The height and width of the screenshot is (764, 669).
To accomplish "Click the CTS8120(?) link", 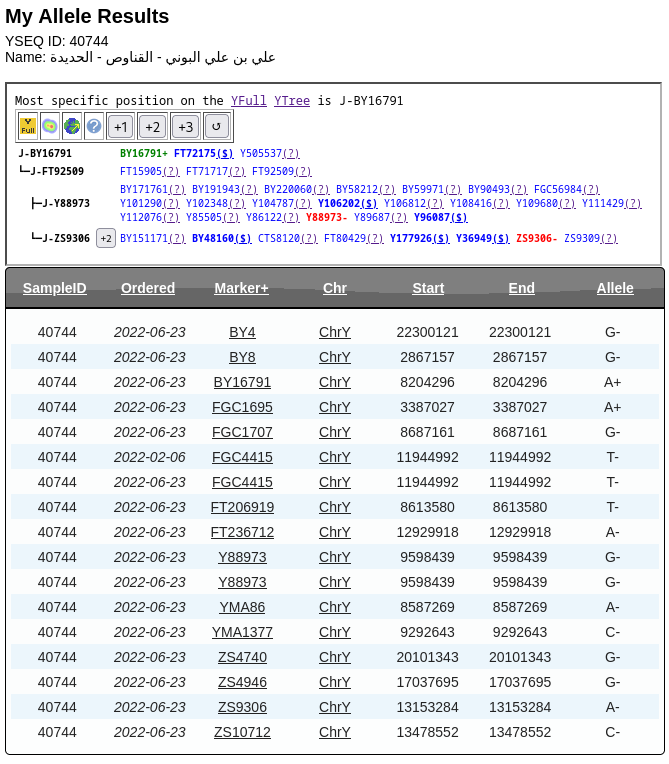I will tap(287, 238).
